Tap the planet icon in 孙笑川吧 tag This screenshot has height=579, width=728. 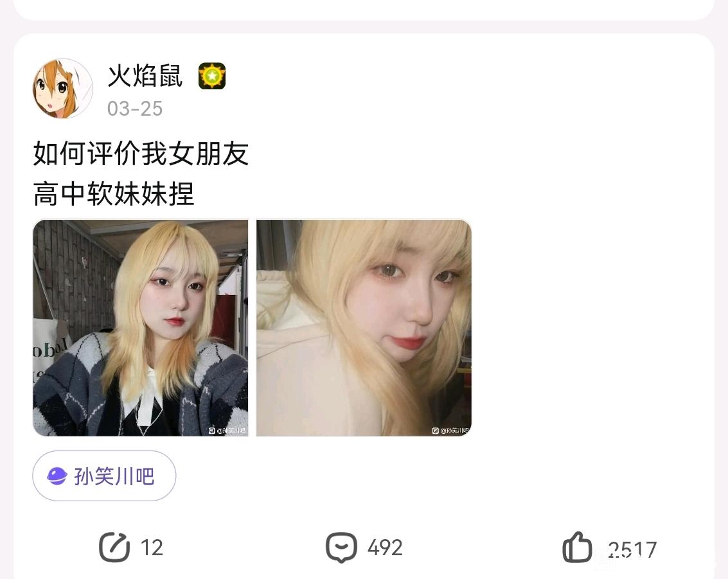point(57,476)
